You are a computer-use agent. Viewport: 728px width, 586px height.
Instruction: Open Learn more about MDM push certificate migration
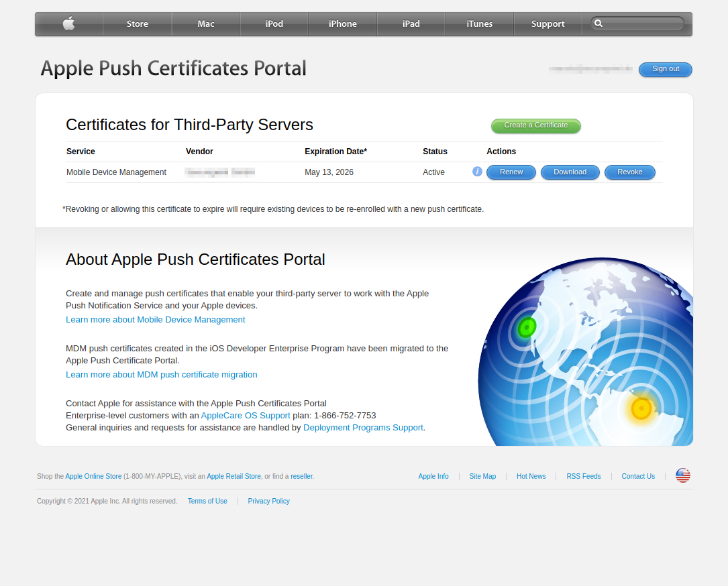coord(161,375)
